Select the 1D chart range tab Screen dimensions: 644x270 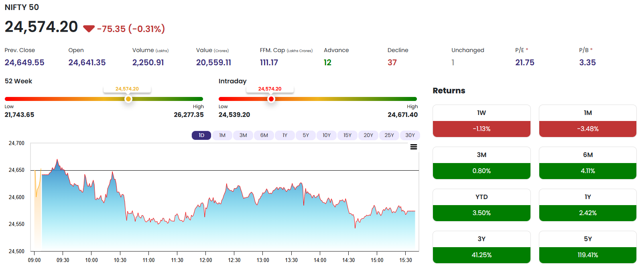[x=201, y=135]
